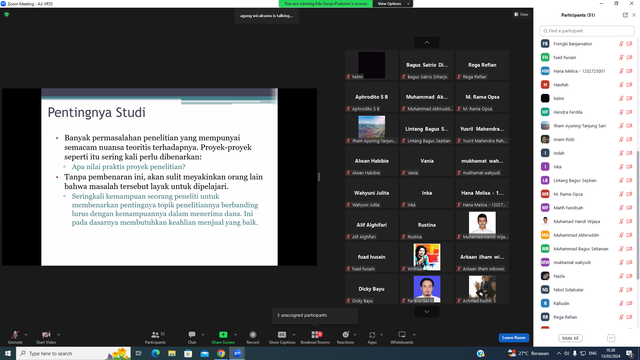The height and width of the screenshot is (360, 640).
Task: Click the Zoom app icon in the taskbar
Action: pos(237,353)
